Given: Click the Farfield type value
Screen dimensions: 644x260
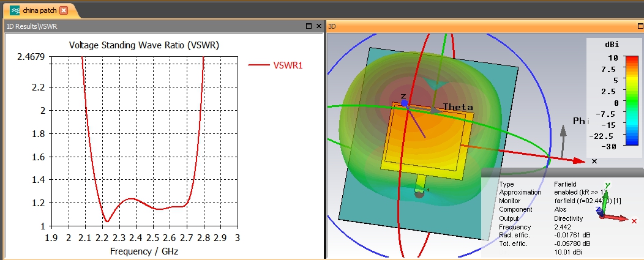Looking at the screenshot, I should [x=565, y=184].
